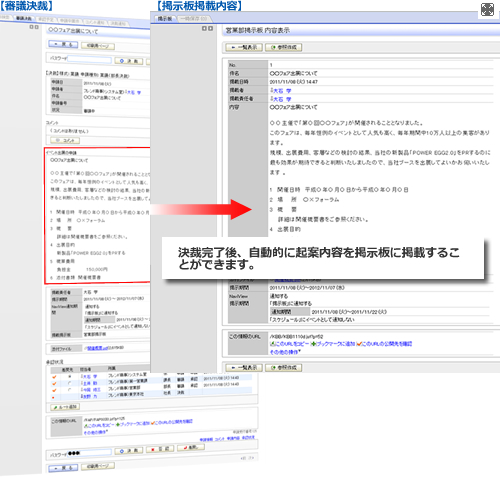Screen dimensions: 500x477
Task: Click the bottom 戻る button in the approval window
Action: [x=63, y=468]
